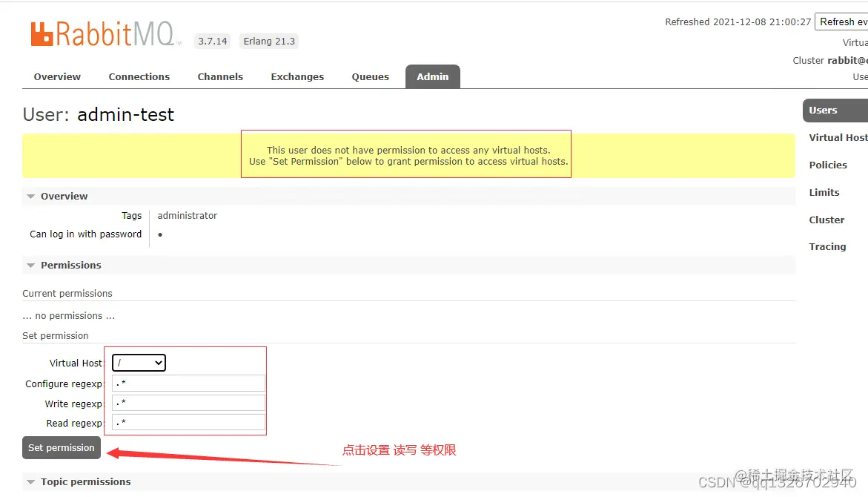868x497 pixels.
Task: Open the Queues tab
Action: tap(371, 77)
